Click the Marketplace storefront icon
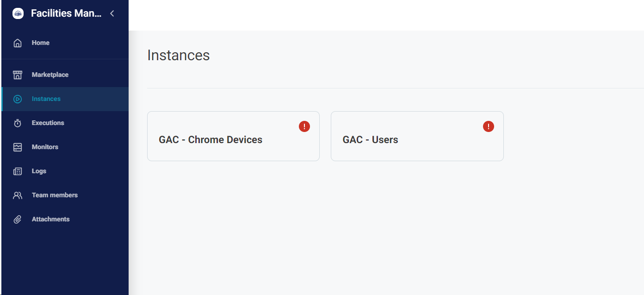Viewport: 644px width, 295px height. click(x=17, y=75)
